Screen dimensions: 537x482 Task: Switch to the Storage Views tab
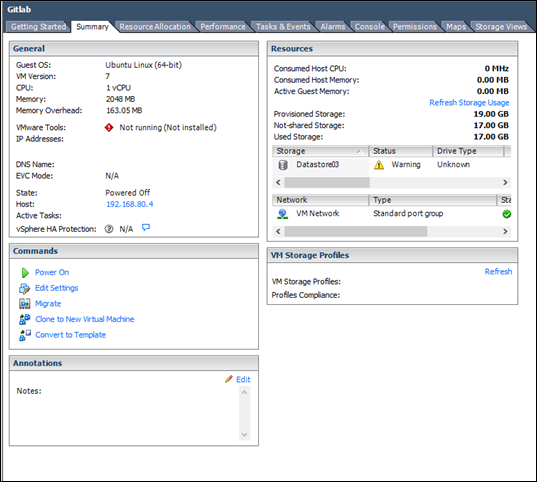[501, 27]
